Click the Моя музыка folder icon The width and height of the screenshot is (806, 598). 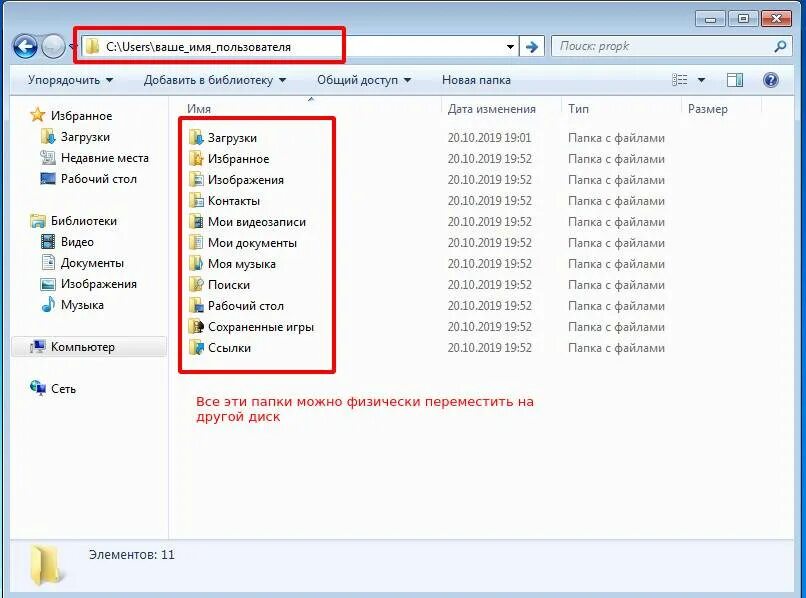tap(196, 264)
